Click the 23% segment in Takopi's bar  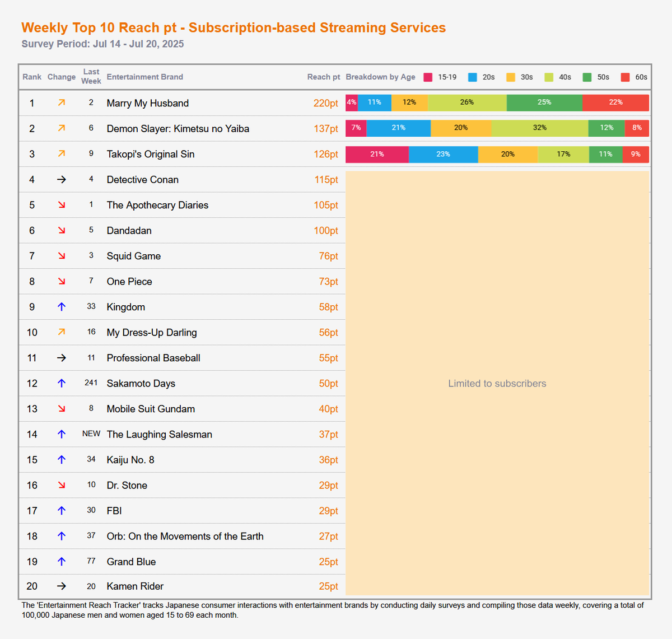[x=444, y=154]
